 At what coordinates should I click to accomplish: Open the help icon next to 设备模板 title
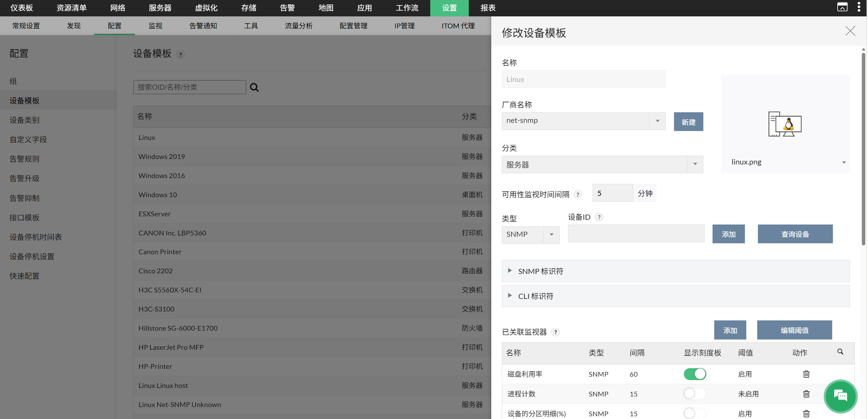click(x=181, y=54)
